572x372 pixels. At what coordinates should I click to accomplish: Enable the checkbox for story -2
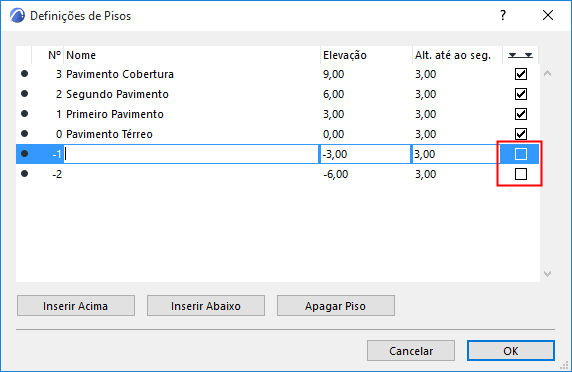tap(521, 174)
